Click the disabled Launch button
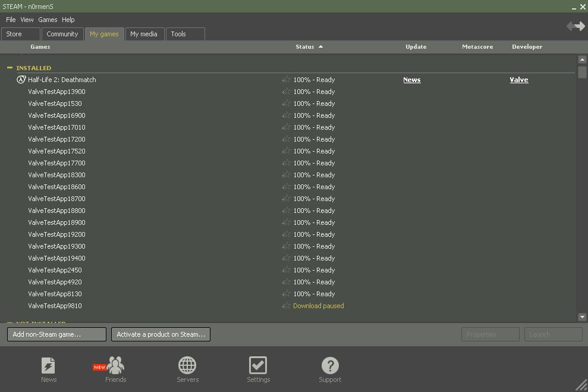 click(x=553, y=334)
